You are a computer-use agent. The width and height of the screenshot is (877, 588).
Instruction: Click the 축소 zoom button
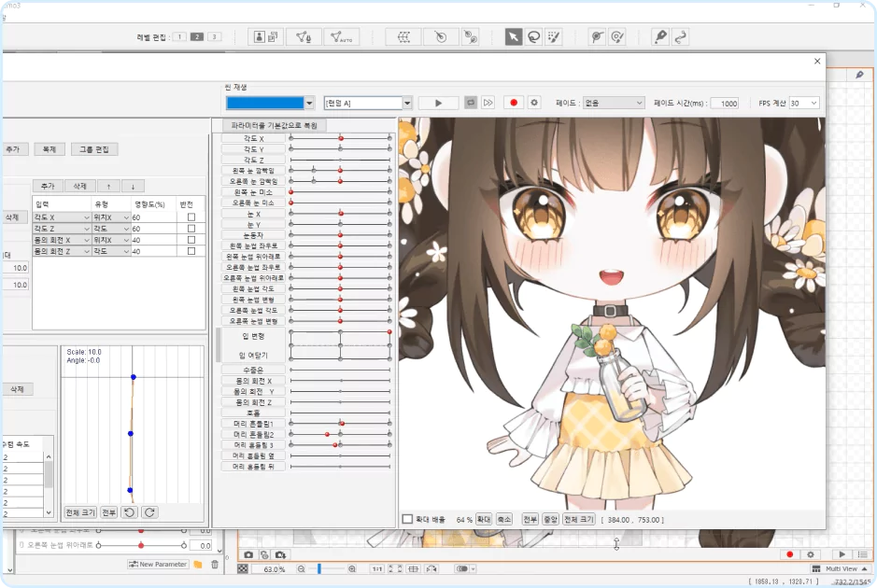[504, 519]
